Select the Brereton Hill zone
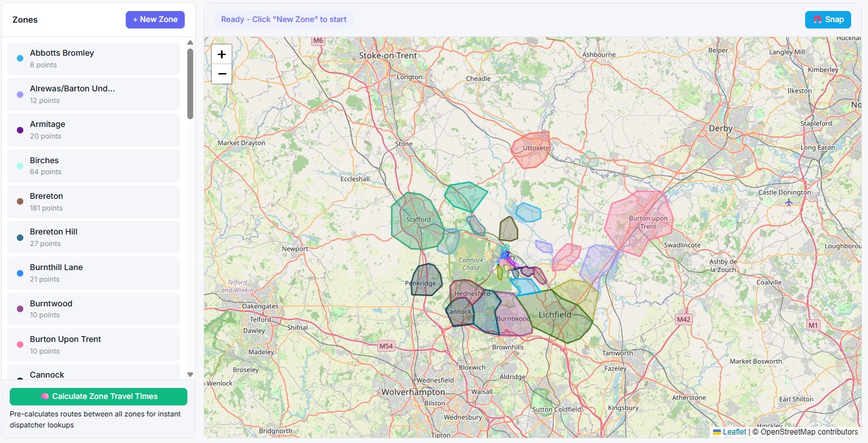Image resolution: width=868 pixels, height=443 pixels. coord(93,238)
